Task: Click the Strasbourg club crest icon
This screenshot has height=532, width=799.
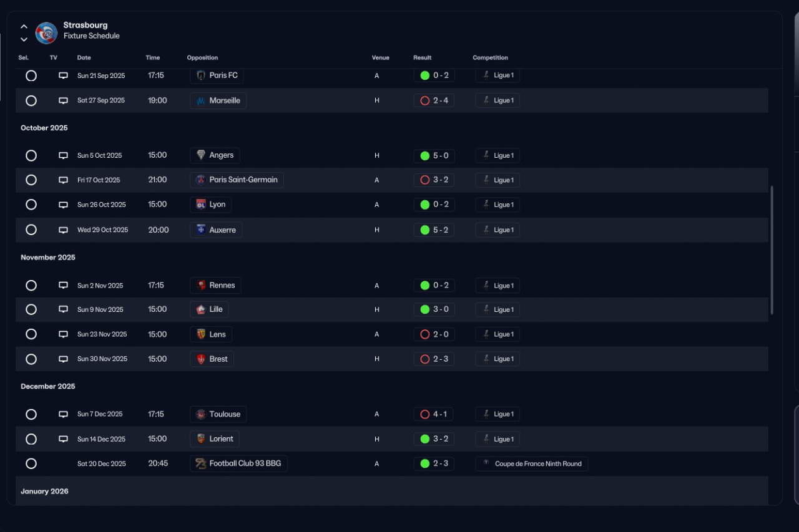Action: (46, 33)
